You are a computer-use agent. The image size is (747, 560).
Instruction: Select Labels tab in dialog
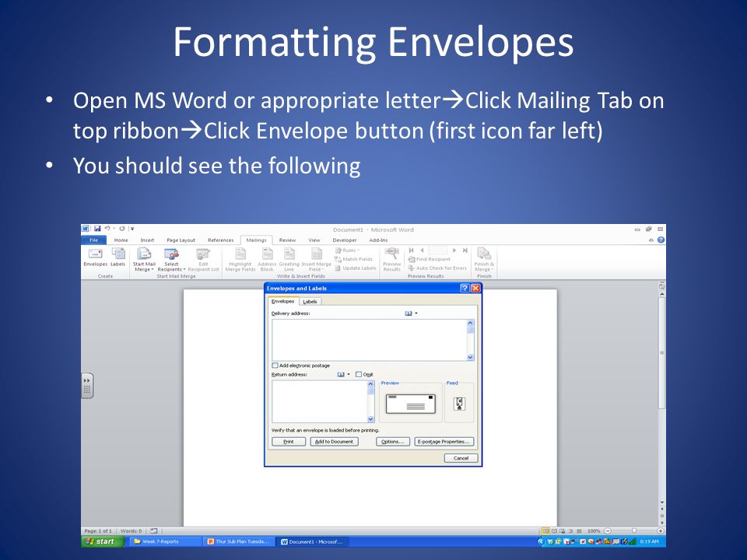tap(310, 302)
